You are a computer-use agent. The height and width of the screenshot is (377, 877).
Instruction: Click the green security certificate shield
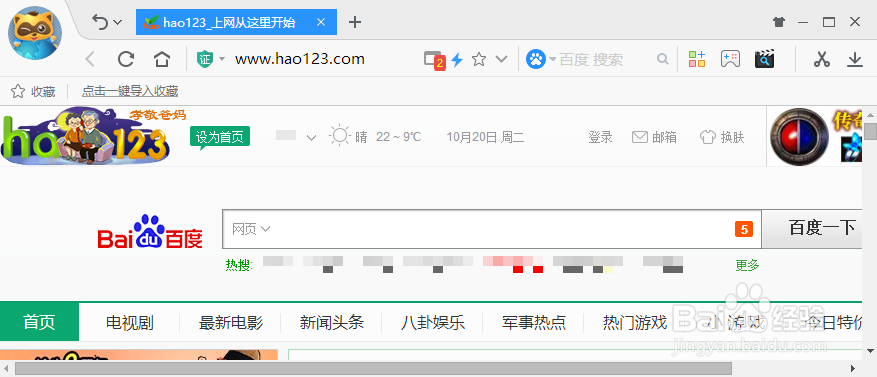[x=205, y=59]
